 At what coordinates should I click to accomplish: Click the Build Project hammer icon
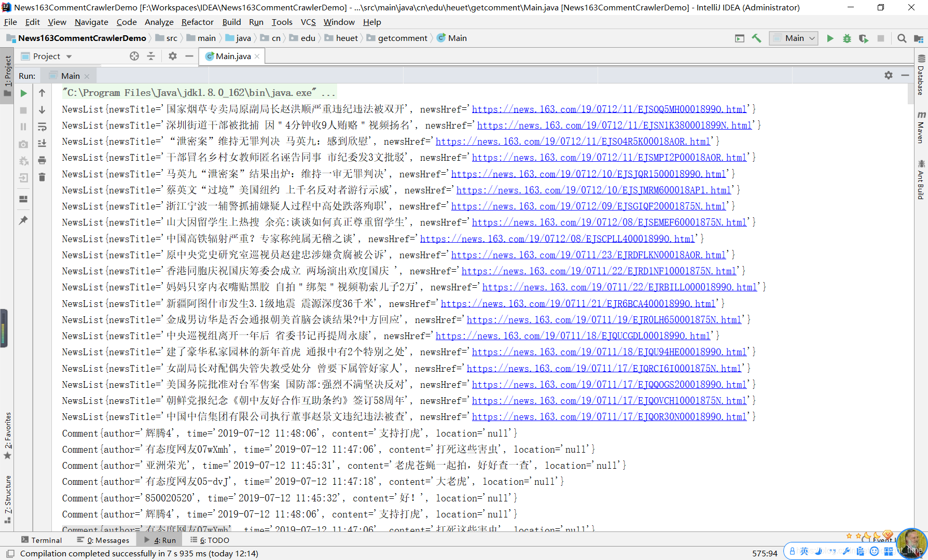[757, 38]
